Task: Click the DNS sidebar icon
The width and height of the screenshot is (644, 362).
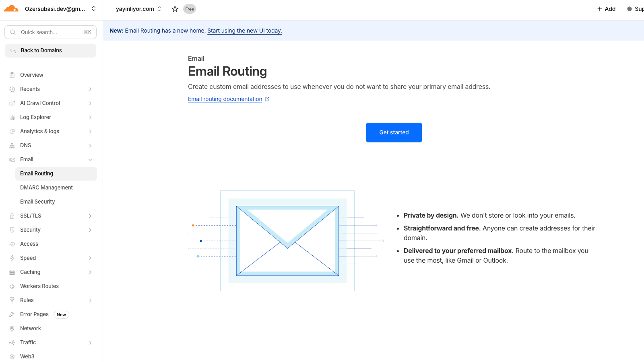Action: pos(12,146)
